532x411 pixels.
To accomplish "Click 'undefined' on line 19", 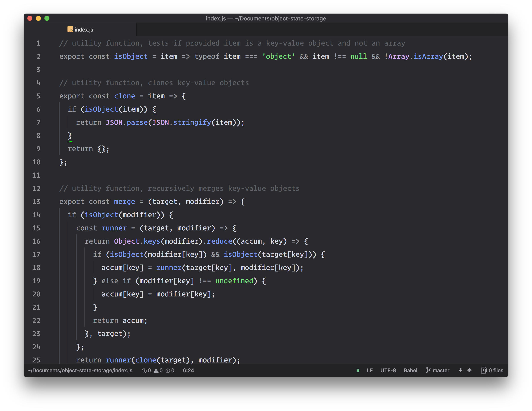I will (x=234, y=281).
